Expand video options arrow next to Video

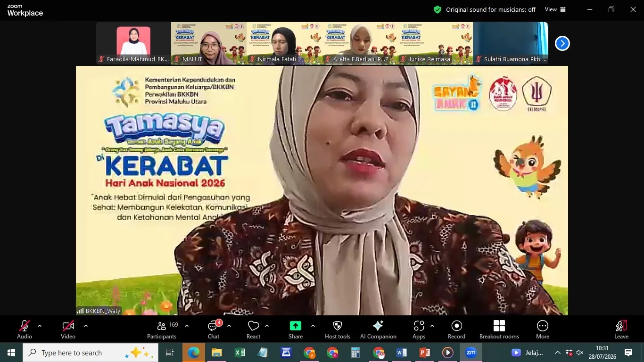click(85, 326)
